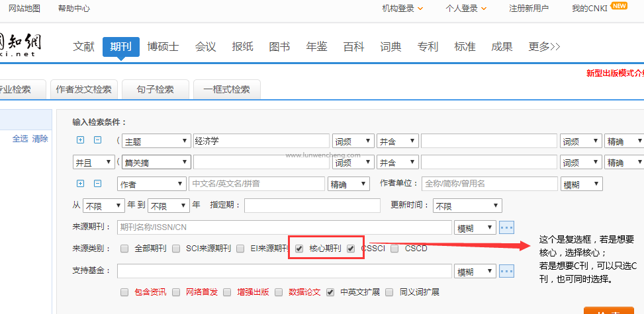Check the SCI来源期刊 checkbox

(176, 249)
